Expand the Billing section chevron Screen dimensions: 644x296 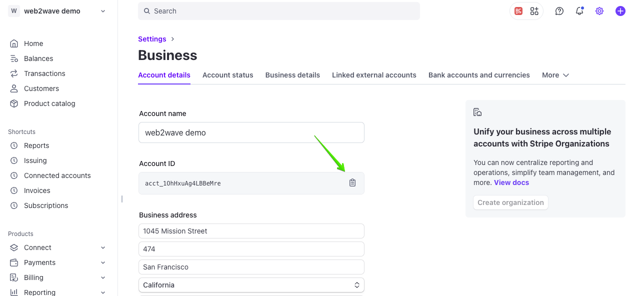pyautogui.click(x=103, y=277)
